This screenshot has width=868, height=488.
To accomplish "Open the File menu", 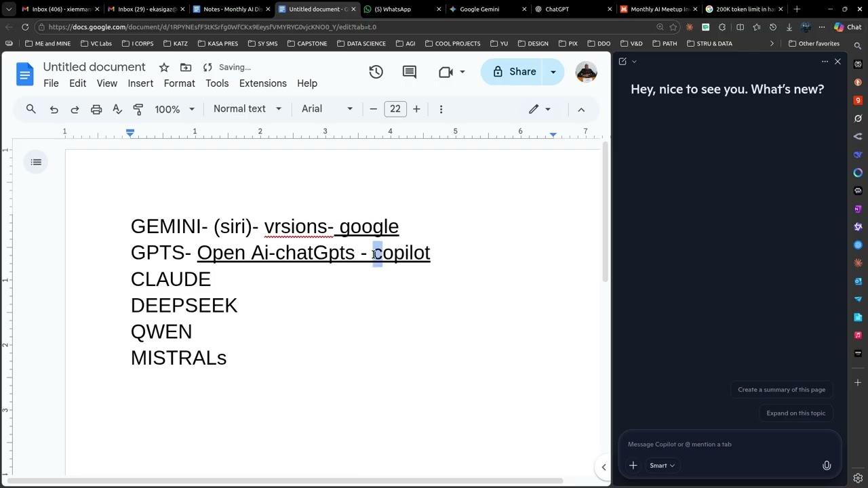I will [51, 83].
